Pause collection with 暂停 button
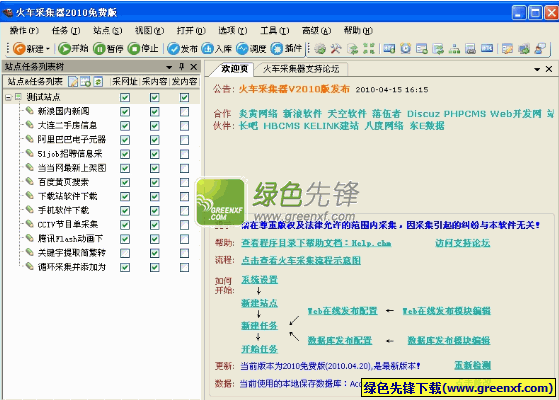Screen dimensions: 559x400 coord(108,48)
